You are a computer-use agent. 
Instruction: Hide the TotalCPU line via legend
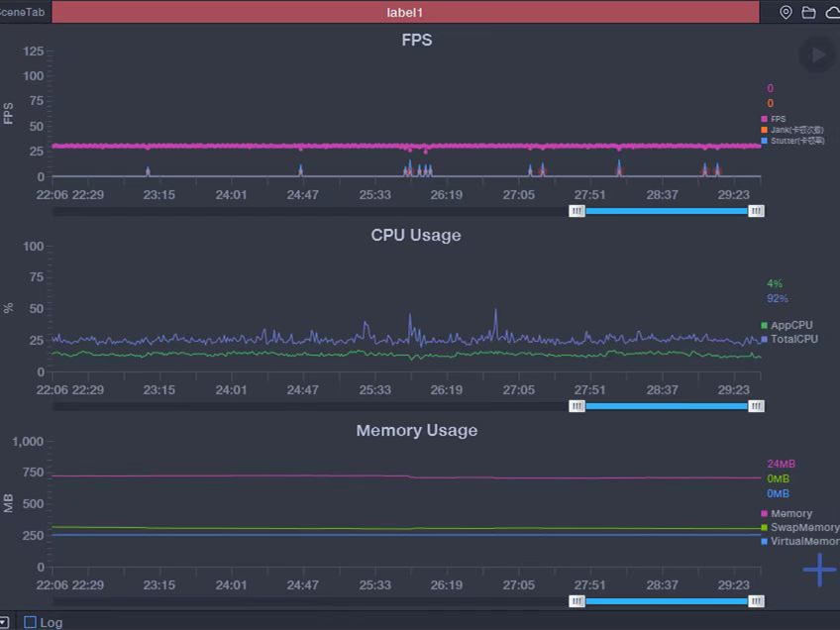tap(792, 339)
